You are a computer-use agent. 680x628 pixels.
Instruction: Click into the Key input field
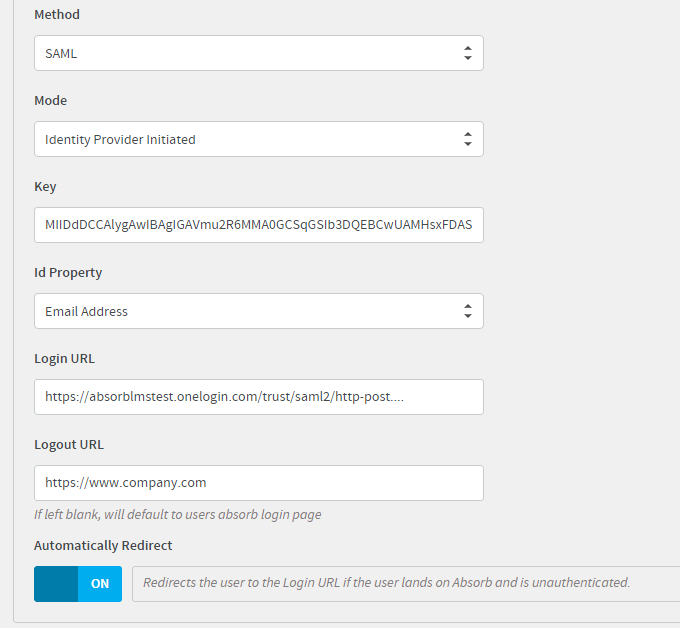click(259, 225)
